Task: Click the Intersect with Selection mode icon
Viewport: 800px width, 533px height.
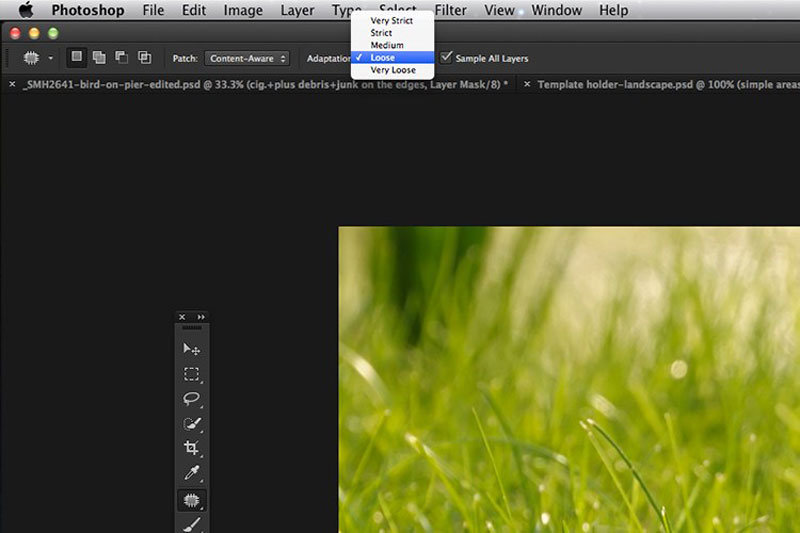Action: 144,58
